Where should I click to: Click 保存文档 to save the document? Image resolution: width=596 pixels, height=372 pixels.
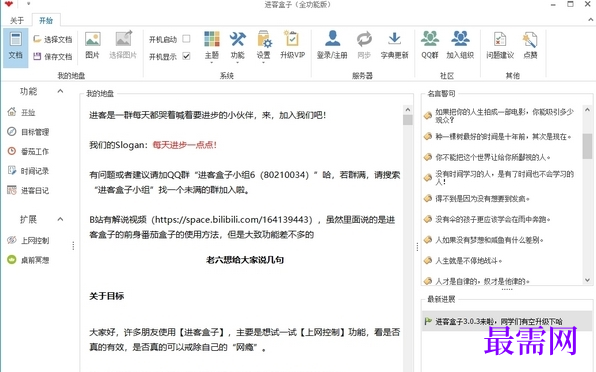pos(52,57)
